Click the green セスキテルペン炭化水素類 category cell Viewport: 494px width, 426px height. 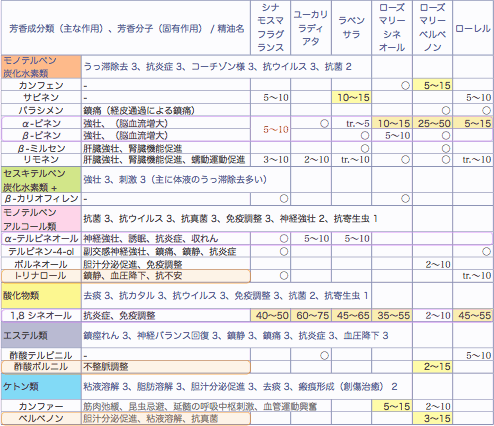tap(41, 180)
